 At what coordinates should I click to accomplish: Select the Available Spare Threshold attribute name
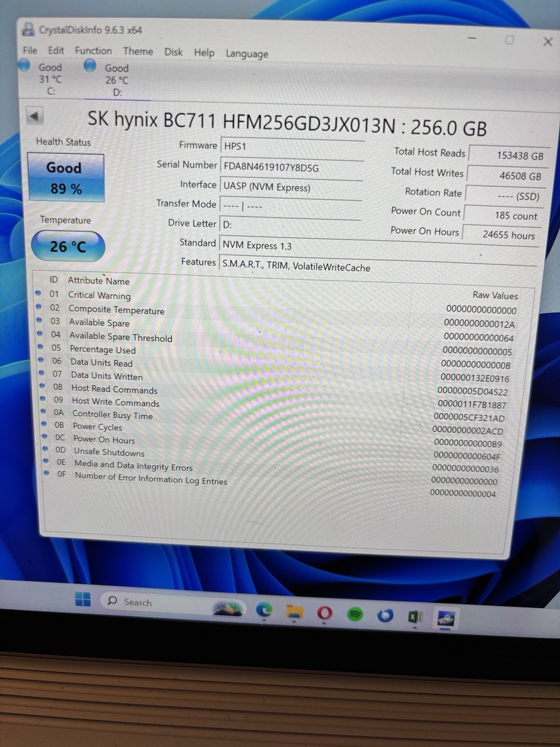[121, 337]
